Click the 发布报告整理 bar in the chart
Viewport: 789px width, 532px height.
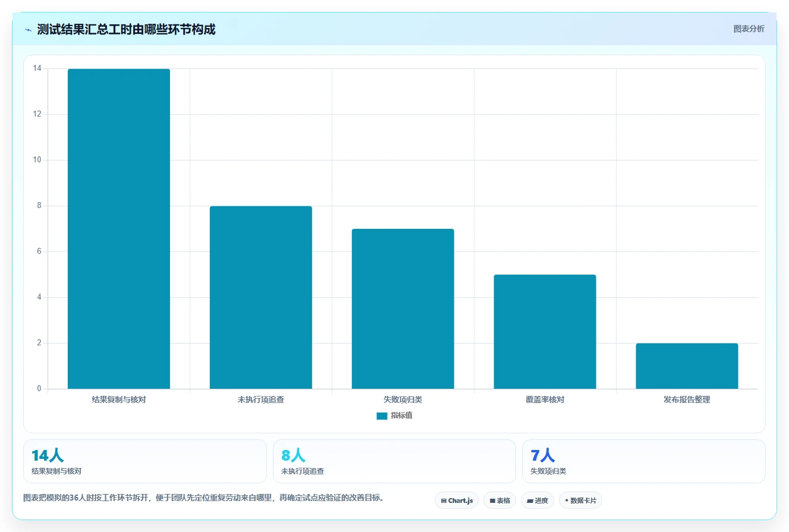click(687, 366)
